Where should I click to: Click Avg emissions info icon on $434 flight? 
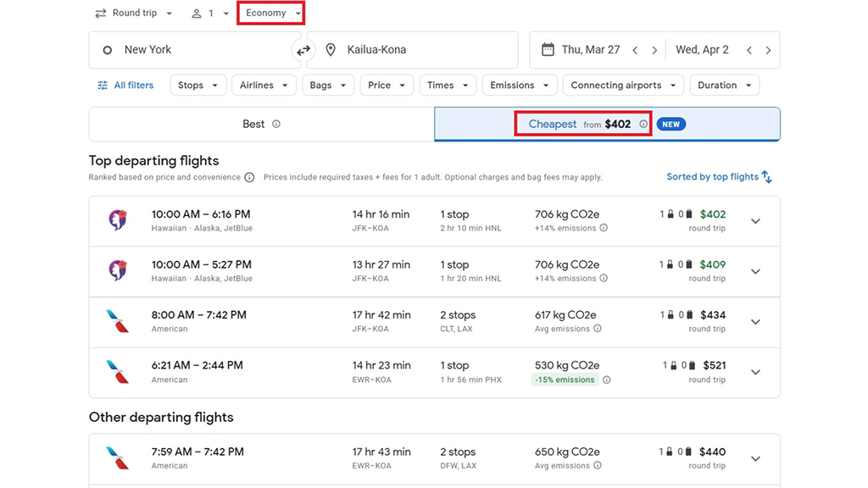[x=598, y=329]
